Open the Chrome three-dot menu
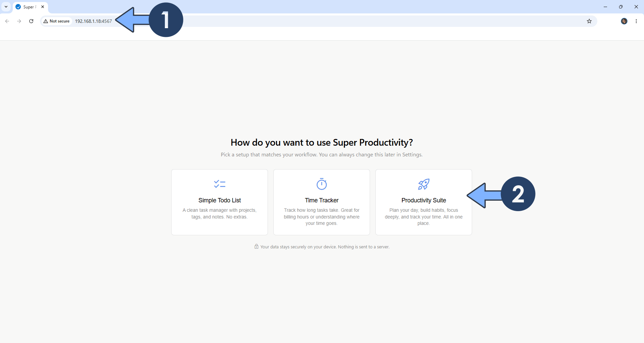Viewport: 644px width, 343px height. [636, 21]
